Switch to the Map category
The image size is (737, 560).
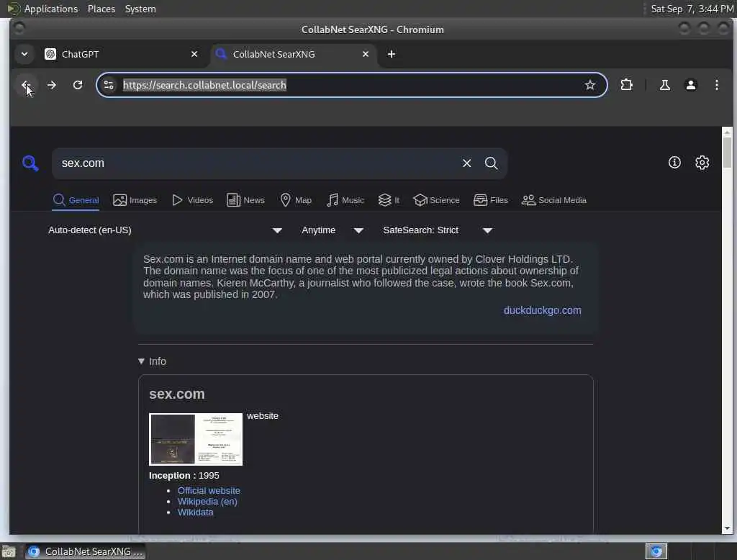click(296, 200)
